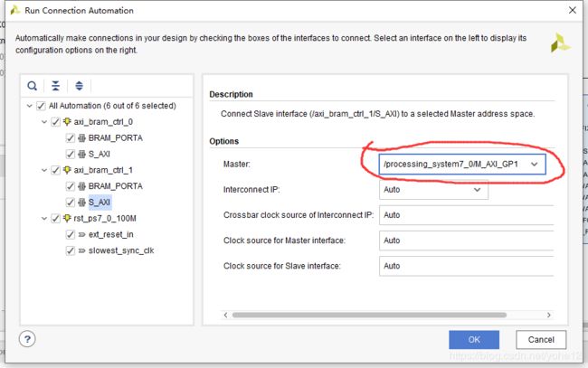
Task: Open the Interconnect IP dropdown
Action: (433, 190)
